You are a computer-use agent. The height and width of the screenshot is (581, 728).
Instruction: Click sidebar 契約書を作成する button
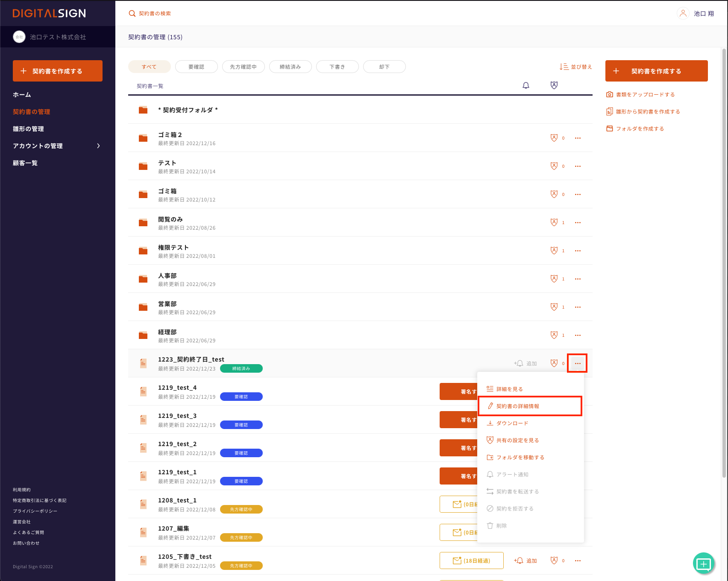click(x=58, y=71)
